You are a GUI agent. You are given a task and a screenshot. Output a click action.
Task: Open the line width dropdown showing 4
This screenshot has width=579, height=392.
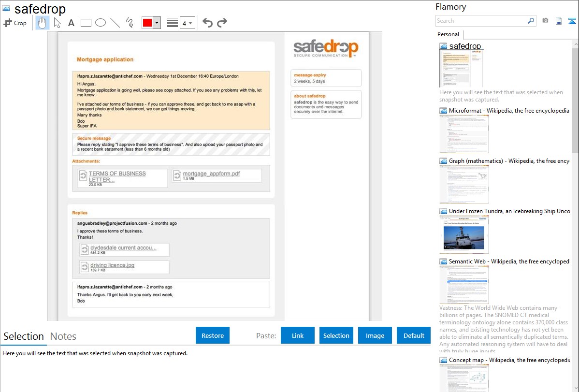coord(187,23)
